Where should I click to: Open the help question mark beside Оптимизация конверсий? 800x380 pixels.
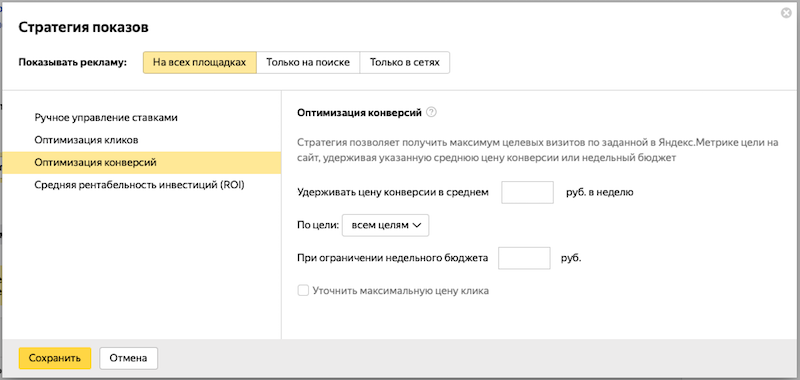[x=431, y=113]
